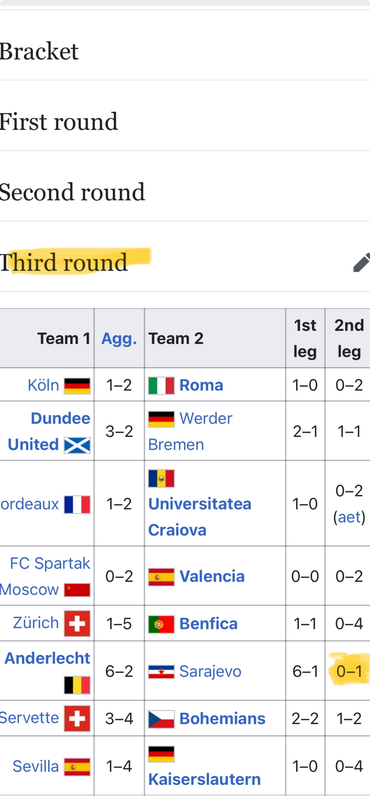Image resolution: width=370 pixels, height=800 pixels.
Task: Open the Kaiserslautern team link
Action: click(204, 780)
